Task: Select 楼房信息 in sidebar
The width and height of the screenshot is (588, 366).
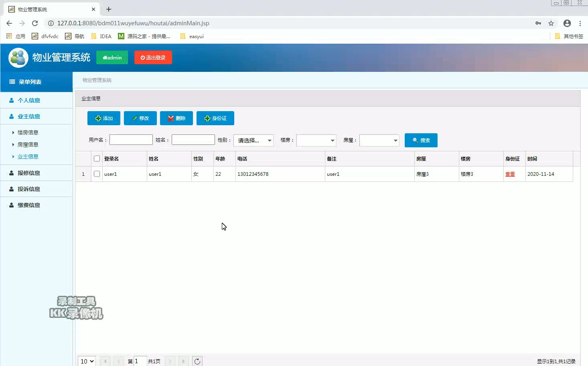Action: pyautogui.click(x=28, y=132)
